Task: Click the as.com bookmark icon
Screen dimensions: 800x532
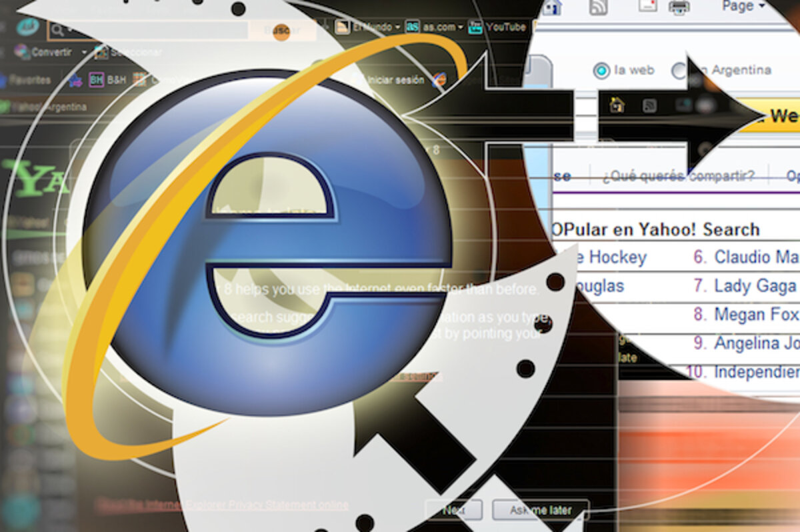Action: [413, 27]
